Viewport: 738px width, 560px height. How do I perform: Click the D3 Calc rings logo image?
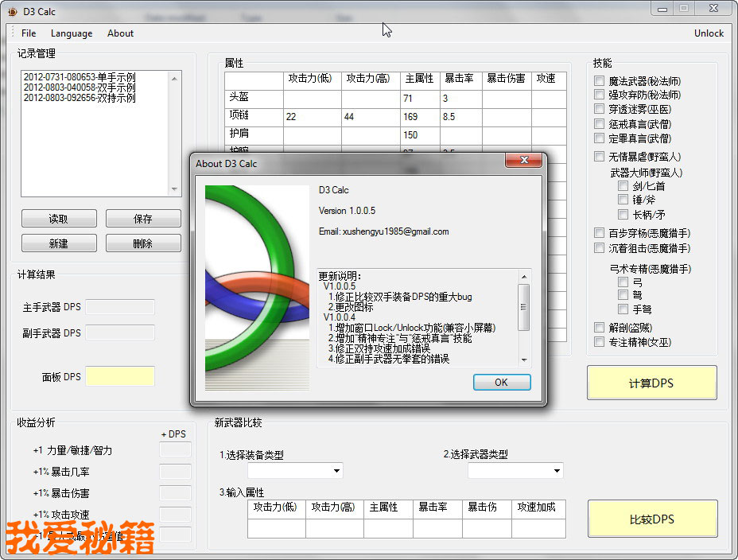[257, 287]
